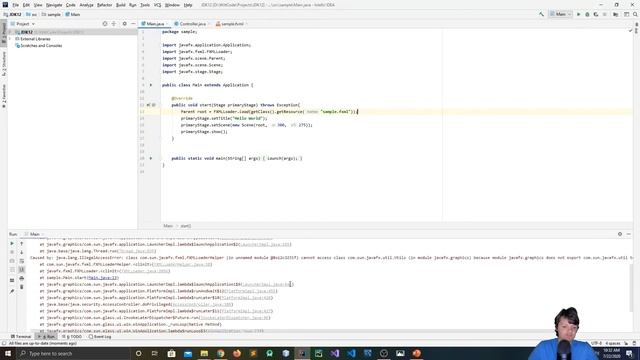640x360 pixels.
Task: Open the File menu
Action: click(16, 5)
